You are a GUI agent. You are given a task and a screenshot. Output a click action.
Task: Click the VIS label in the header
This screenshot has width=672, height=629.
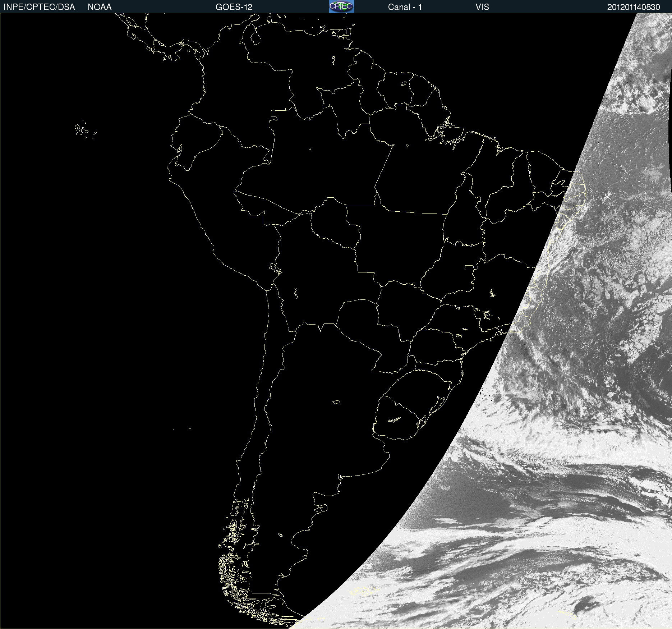482,7
